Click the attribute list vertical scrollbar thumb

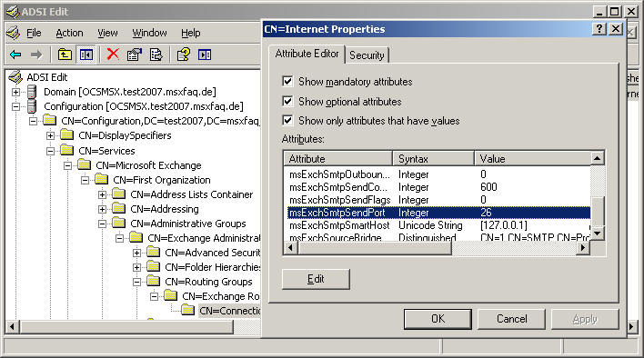[598, 211]
